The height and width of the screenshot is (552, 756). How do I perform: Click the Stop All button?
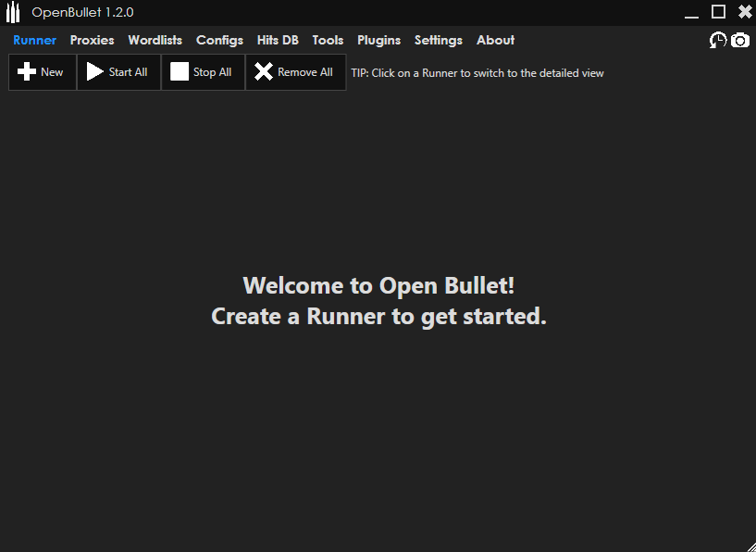point(203,72)
